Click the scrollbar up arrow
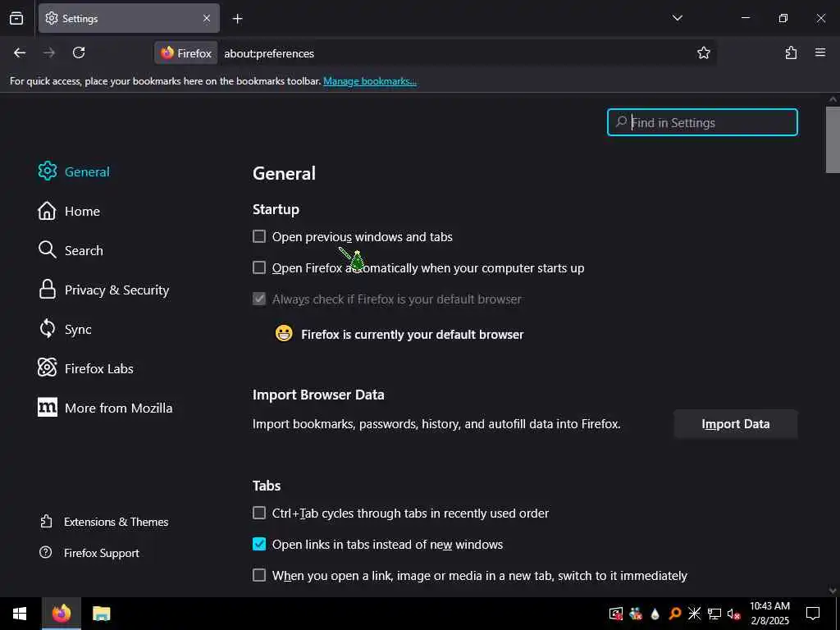This screenshot has width=840, height=630. (833, 99)
